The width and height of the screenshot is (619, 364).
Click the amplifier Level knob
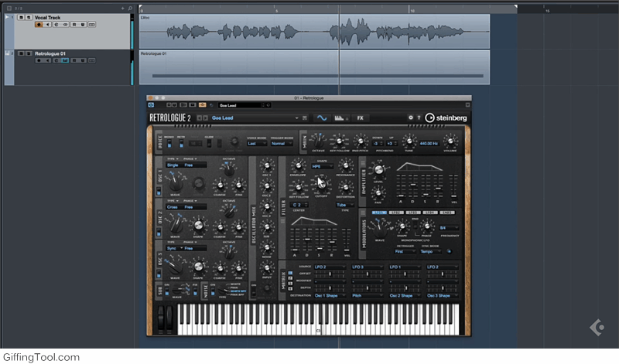(x=378, y=170)
